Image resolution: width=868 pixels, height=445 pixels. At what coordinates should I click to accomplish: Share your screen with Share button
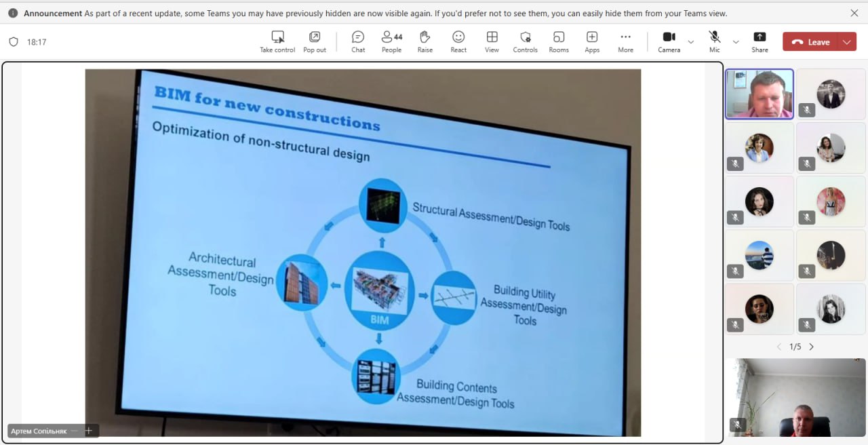pos(759,41)
